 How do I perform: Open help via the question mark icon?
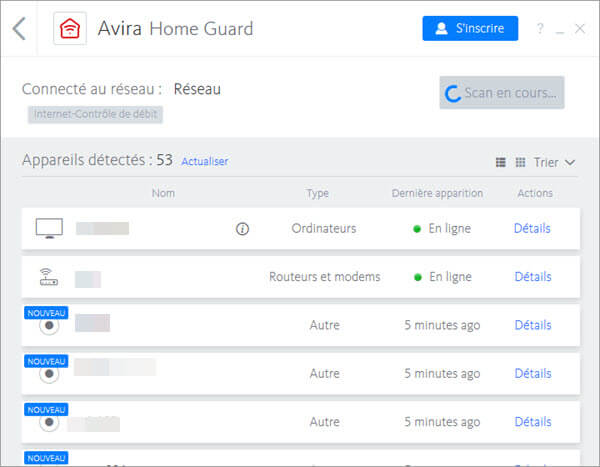(x=540, y=28)
